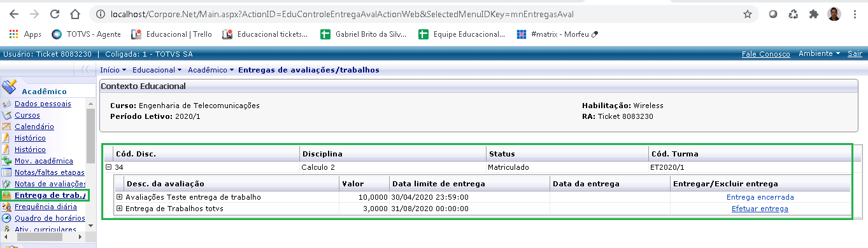Expand Entrega de Trabalhos totvs row
The width and height of the screenshot is (868, 248).
pyautogui.click(x=119, y=209)
